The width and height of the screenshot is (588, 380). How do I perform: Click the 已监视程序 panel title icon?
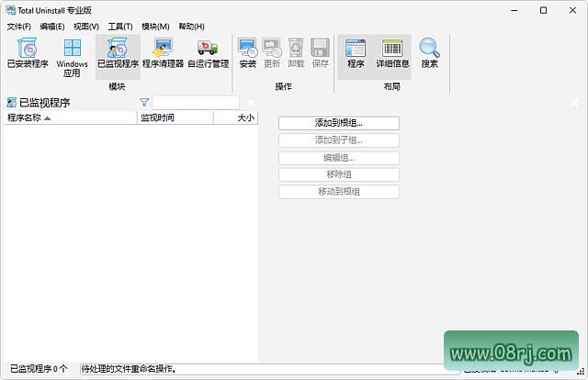12,102
